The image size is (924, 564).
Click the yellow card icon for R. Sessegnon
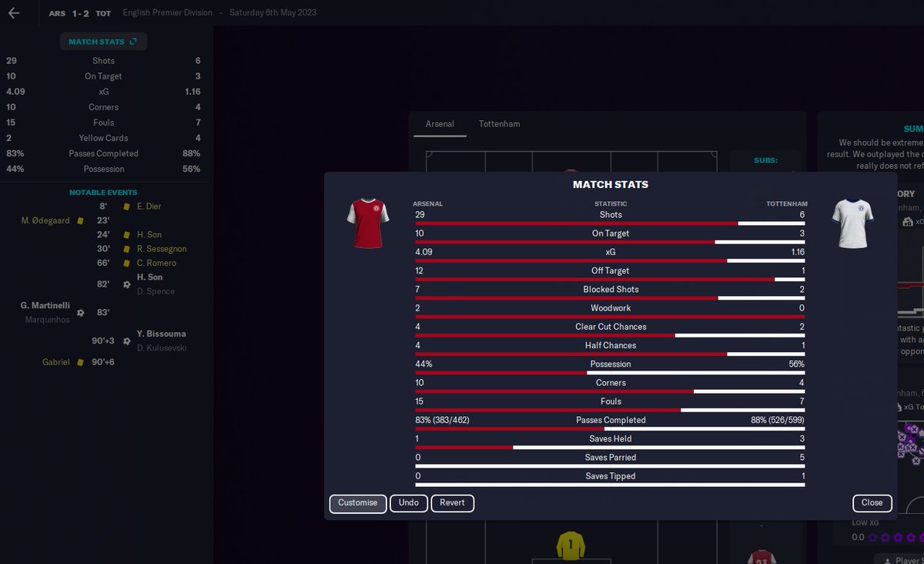(x=126, y=249)
